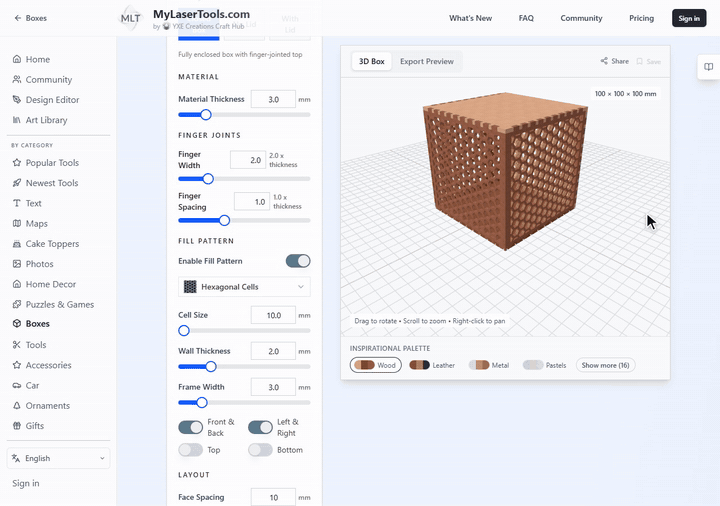This screenshot has height=506, width=720.
Task: Click the Wall Thickness value field
Action: [x=273, y=351]
